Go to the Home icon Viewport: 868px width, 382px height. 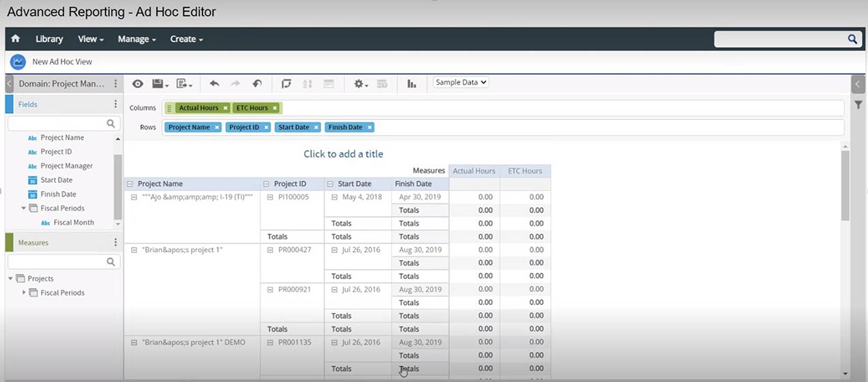[16, 39]
